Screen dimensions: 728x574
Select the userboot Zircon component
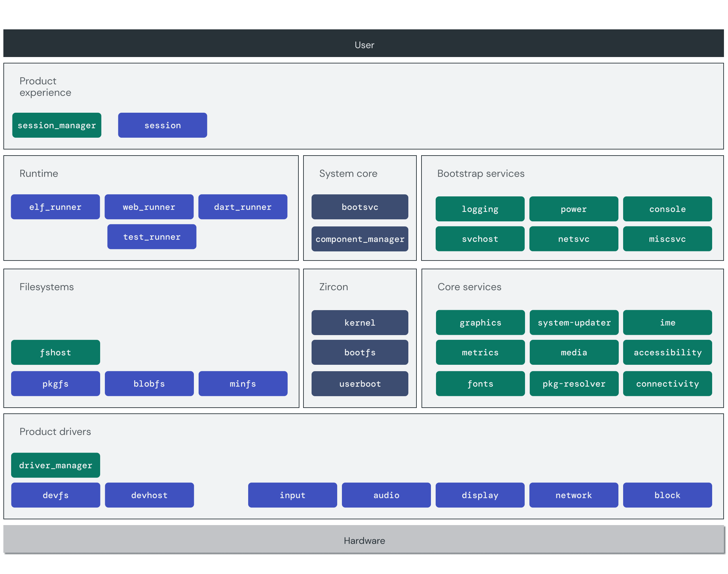pyautogui.click(x=359, y=384)
